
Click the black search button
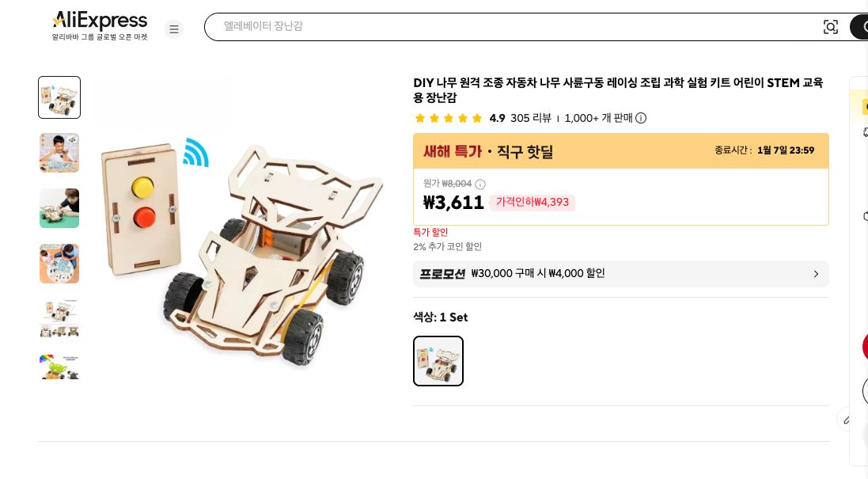[859, 27]
